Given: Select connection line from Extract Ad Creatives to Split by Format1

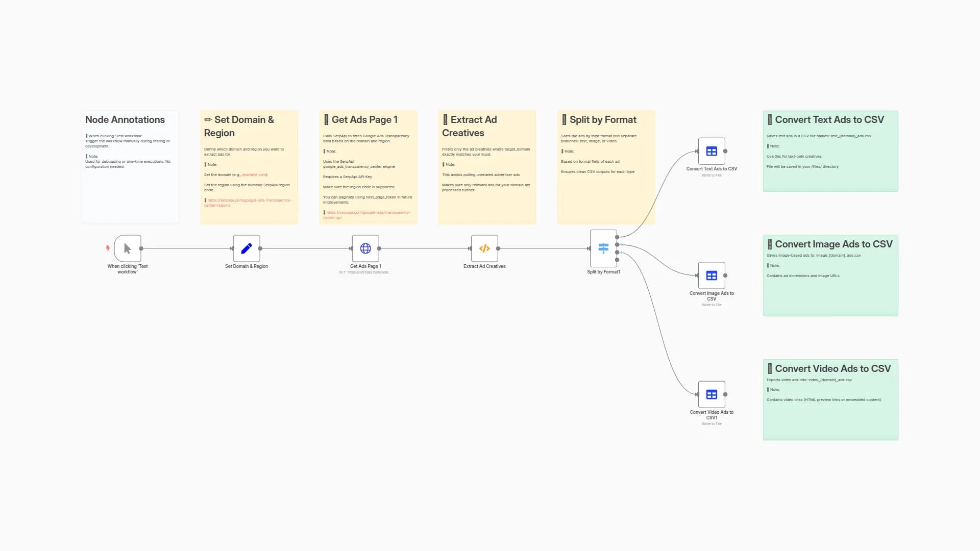Looking at the screenshot, I should click(x=544, y=248).
